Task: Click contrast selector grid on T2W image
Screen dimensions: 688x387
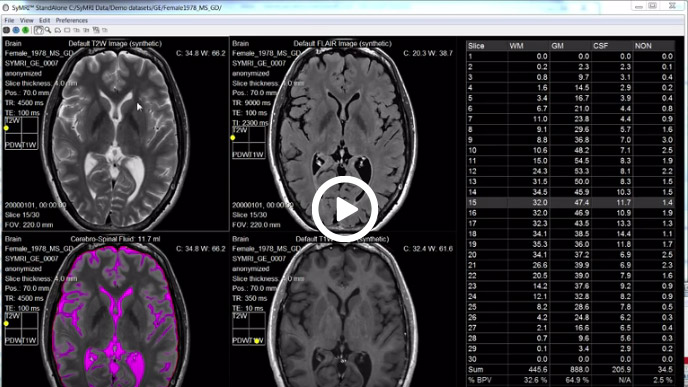Action: pyautogui.click(x=21, y=133)
